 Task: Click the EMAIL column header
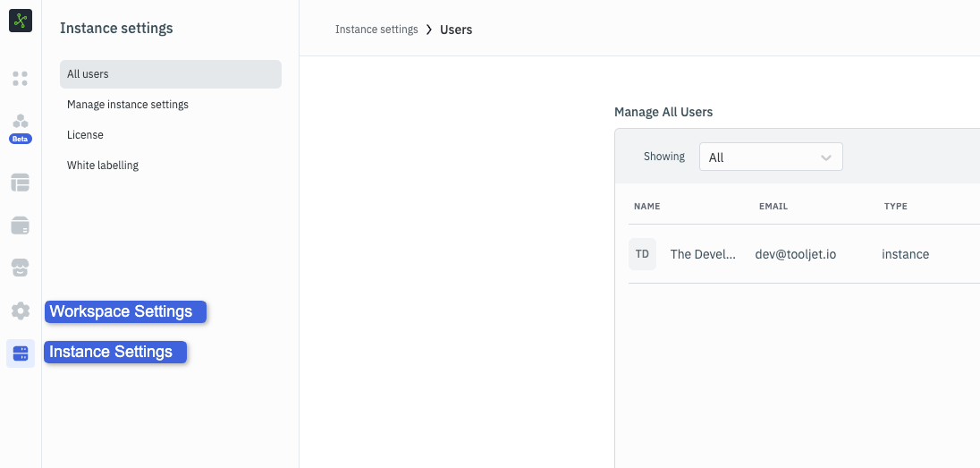coord(773,207)
